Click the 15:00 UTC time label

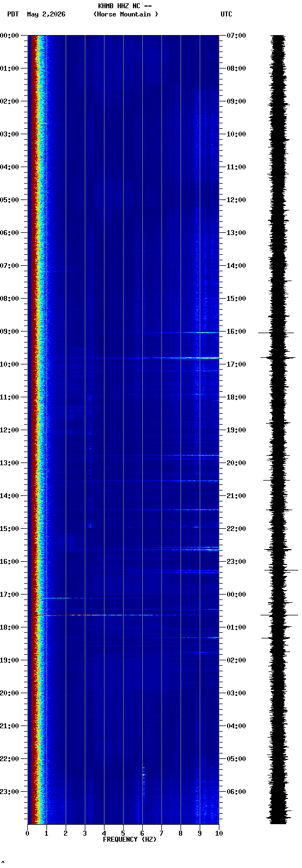pos(236,299)
